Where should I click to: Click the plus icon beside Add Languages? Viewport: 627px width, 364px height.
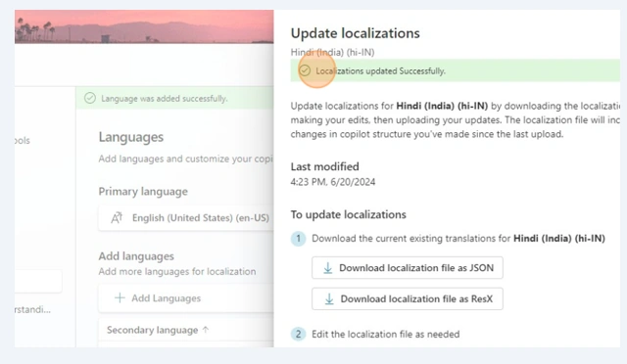[x=120, y=298]
